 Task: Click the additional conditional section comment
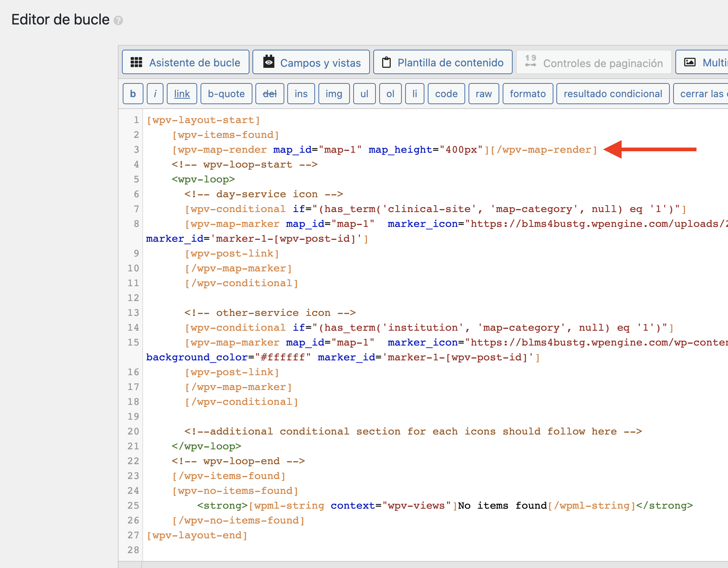[413, 432]
